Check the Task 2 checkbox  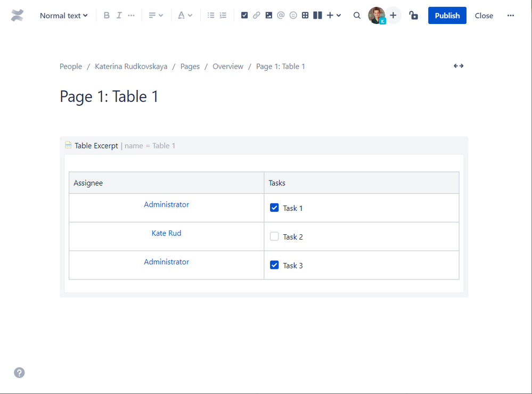[274, 236]
